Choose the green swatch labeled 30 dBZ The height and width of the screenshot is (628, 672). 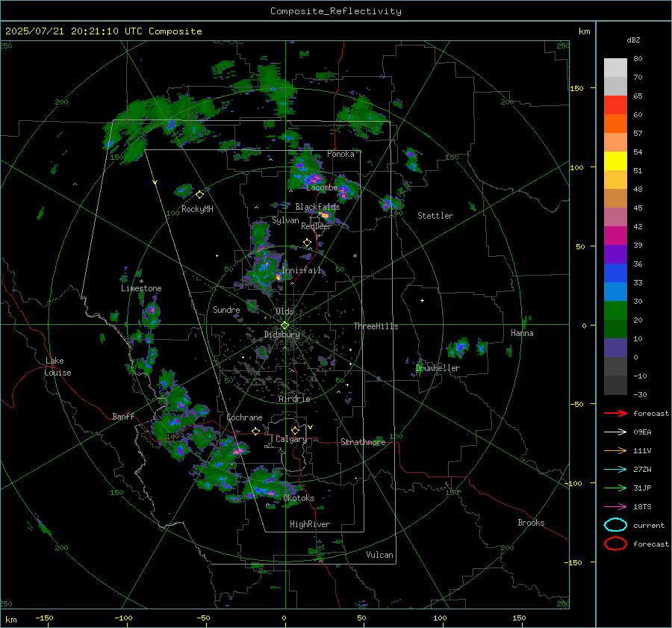click(615, 310)
